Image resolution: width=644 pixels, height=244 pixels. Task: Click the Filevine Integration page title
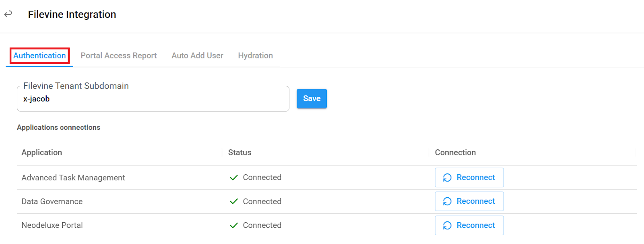coord(72,14)
